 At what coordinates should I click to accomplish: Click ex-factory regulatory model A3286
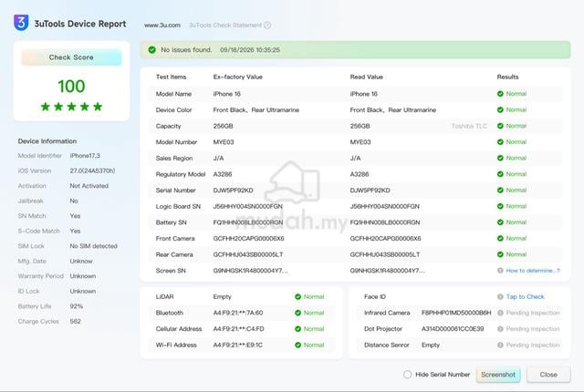(x=223, y=174)
